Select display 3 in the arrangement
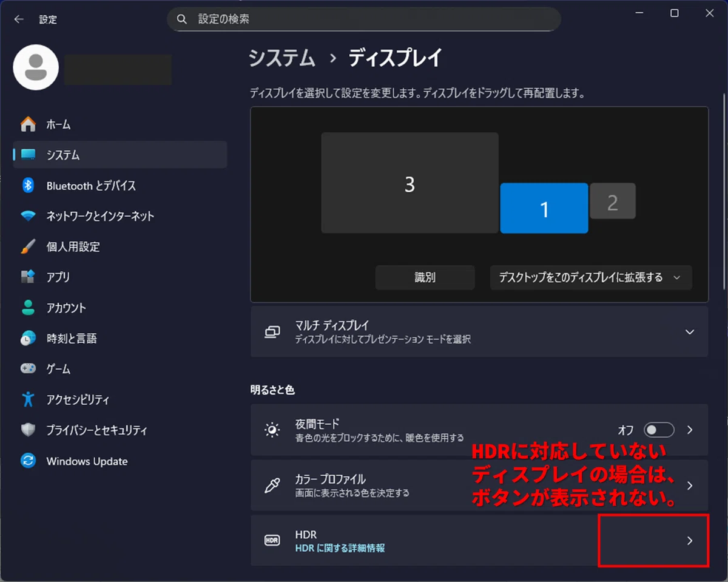 (x=409, y=183)
